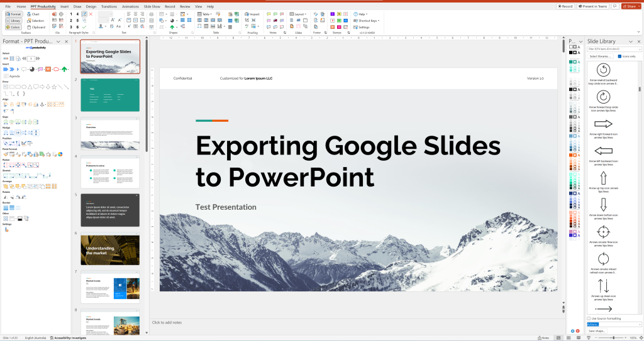Image resolution: width=644 pixels, height=341 pixels.
Task: Click the Agenda insert item
Action: click(x=11, y=76)
